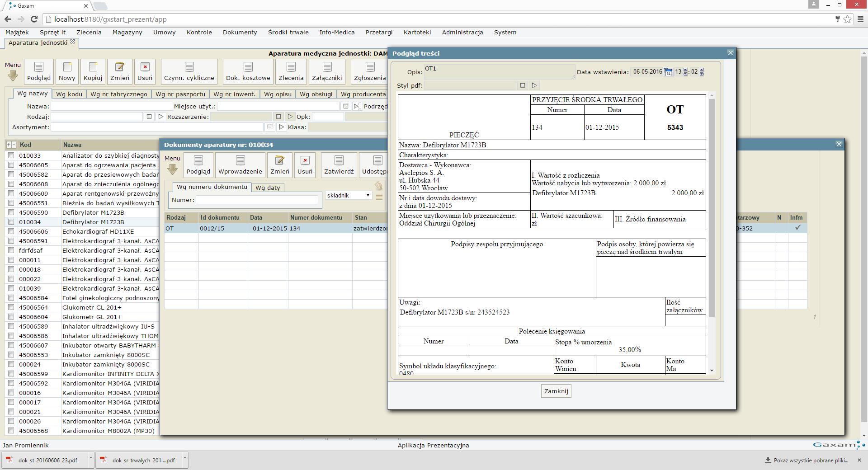Click Pokaż wszystkie pobrane pliki link

click(x=811, y=460)
